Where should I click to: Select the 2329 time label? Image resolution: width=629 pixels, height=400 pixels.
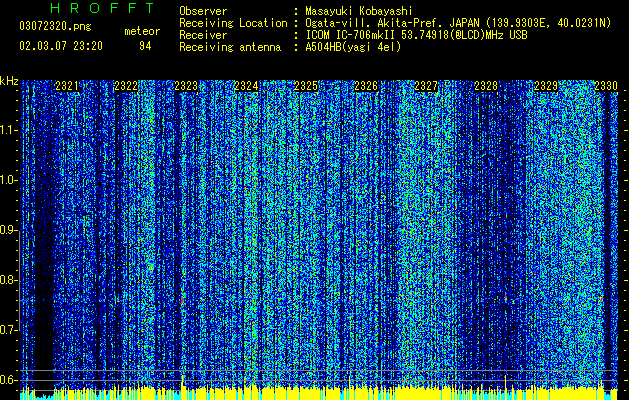pos(546,86)
